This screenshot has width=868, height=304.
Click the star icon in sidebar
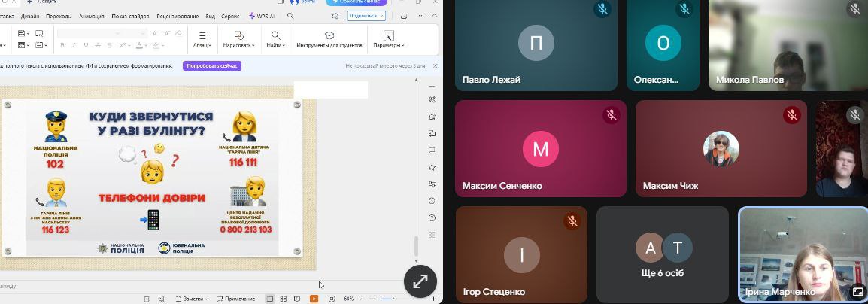pos(432,167)
